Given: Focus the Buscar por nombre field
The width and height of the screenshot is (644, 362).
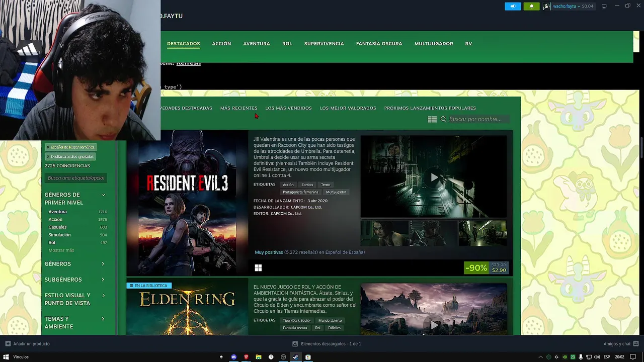Looking at the screenshot, I should tap(478, 119).
